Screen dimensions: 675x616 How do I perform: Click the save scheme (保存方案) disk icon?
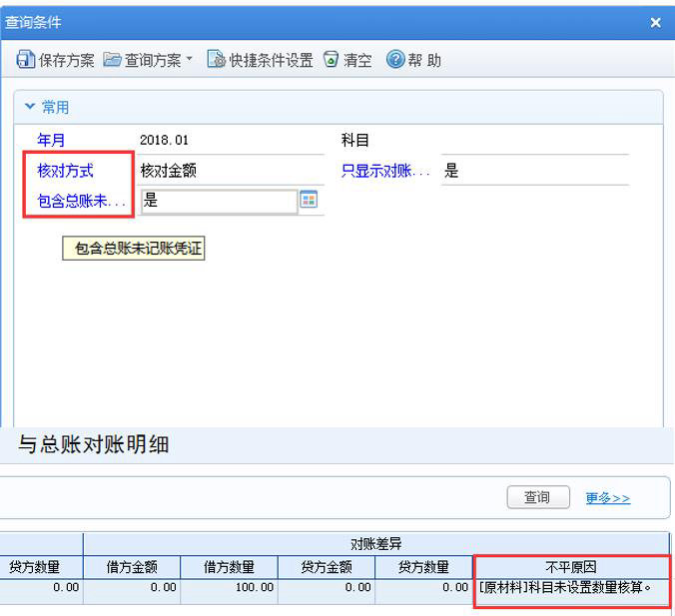(x=25, y=60)
